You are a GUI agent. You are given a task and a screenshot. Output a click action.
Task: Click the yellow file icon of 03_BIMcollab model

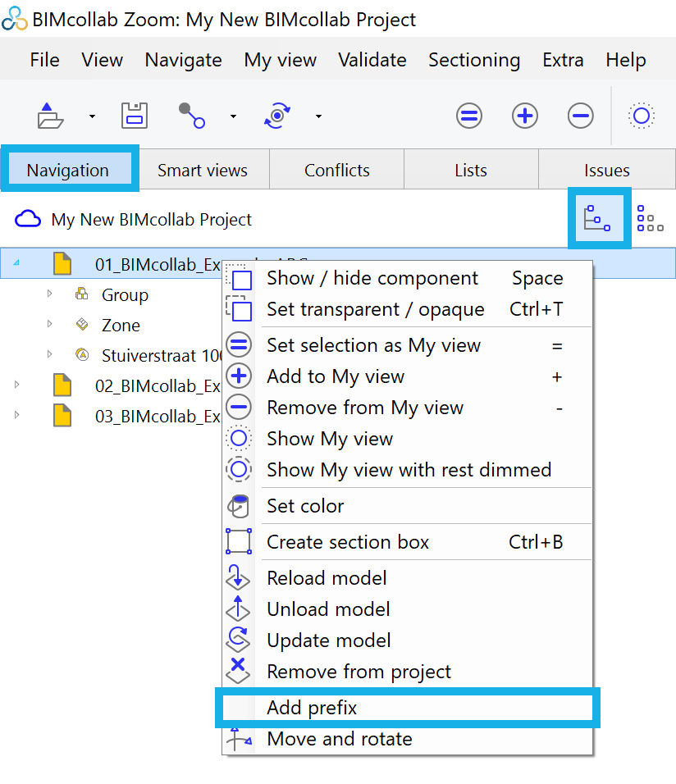tap(62, 416)
